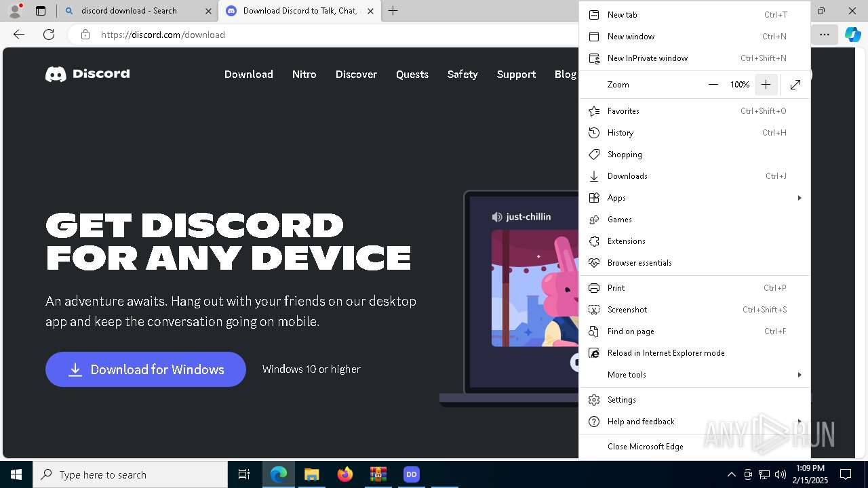This screenshot has width=868, height=488.
Task: Click the address bar URL
Action: [x=163, y=35]
